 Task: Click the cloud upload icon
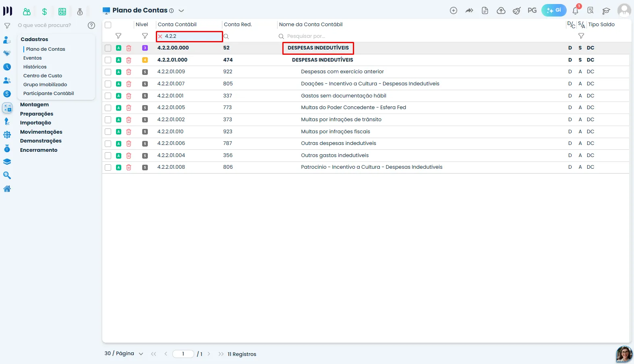(x=501, y=10)
